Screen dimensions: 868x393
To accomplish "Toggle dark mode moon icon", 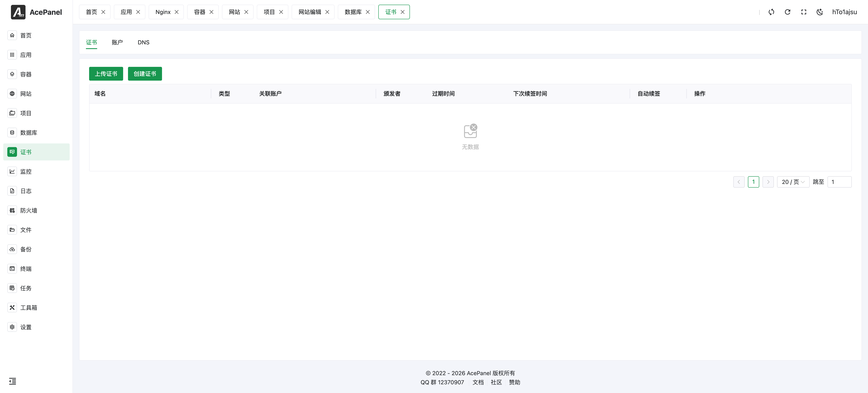I will coord(819,12).
